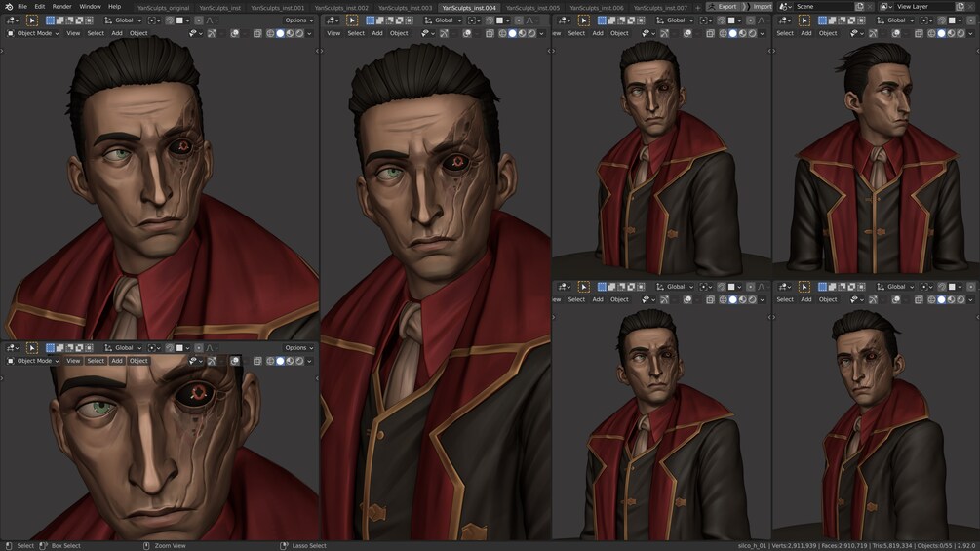Switch to the YanSculpts_inst.005 workspace tab
The width and height of the screenshot is (980, 551).
coord(533,8)
